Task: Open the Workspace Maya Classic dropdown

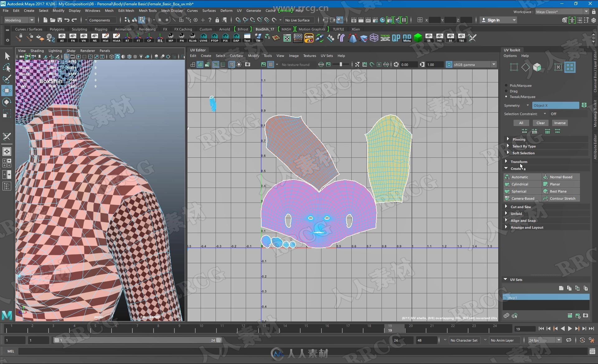Action: click(x=562, y=12)
